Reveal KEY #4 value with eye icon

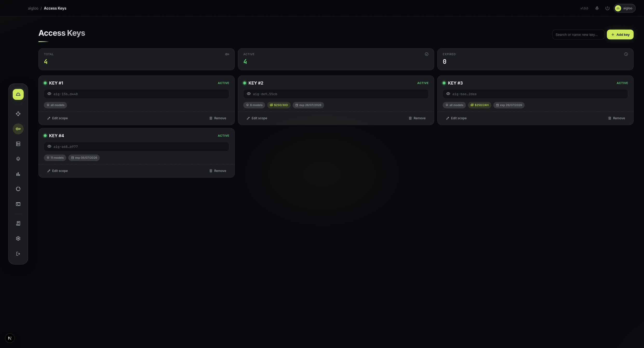click(49, 147)
